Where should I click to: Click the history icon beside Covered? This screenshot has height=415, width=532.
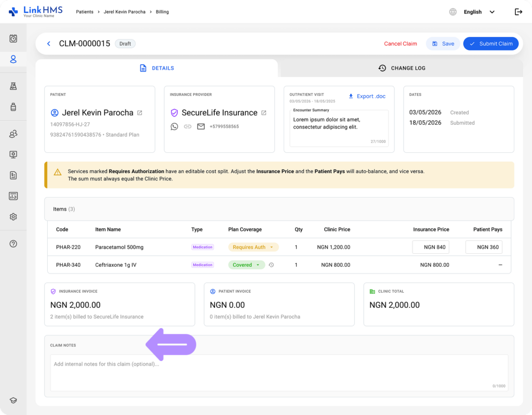click(271, 265)
